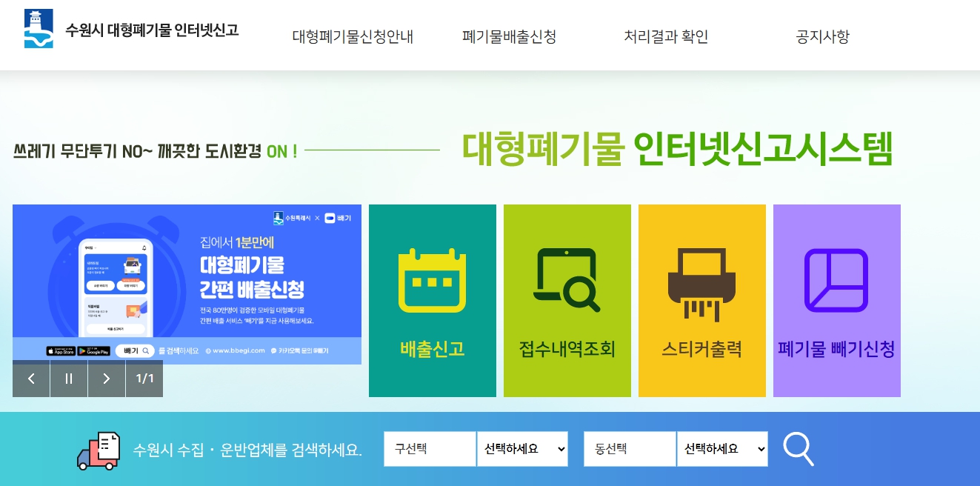Check results via 처리결과 확인 menu
Screen dimensions: 980x486
click(665, 36)
